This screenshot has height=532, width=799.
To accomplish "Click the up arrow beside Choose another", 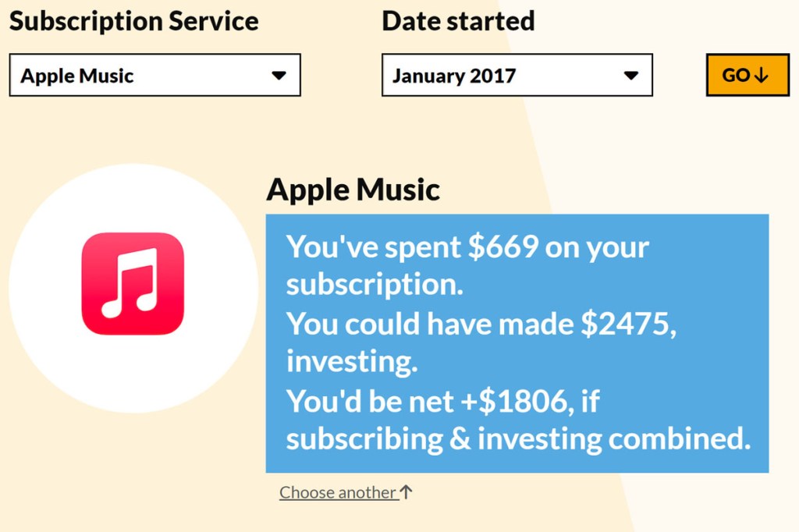I will click(406, 491).
